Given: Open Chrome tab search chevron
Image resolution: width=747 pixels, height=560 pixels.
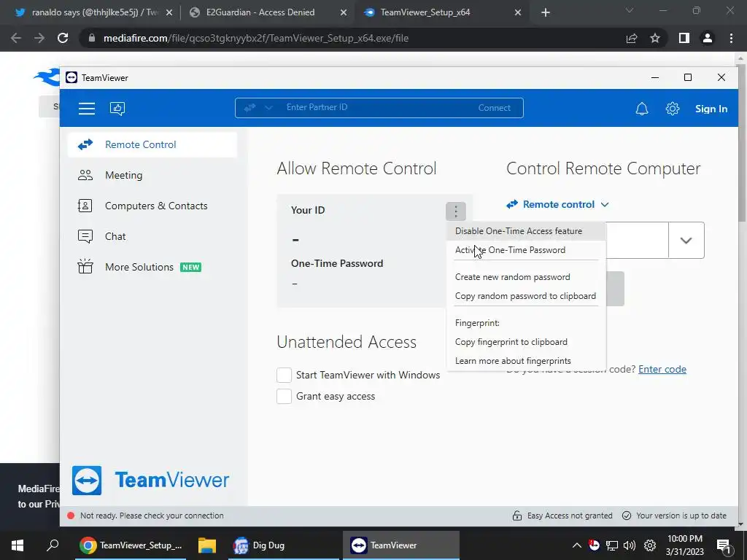Looking at the screenshot, I should pyautogui.click(x=630, y=10).
